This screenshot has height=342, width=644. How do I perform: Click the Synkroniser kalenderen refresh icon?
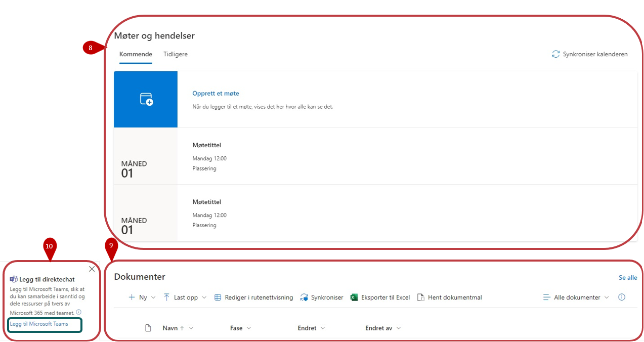pyautogui.click(x=555, y=54)
